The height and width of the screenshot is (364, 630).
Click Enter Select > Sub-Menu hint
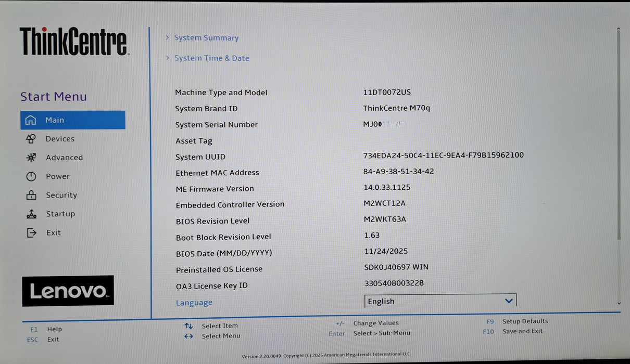pos(370,333)
